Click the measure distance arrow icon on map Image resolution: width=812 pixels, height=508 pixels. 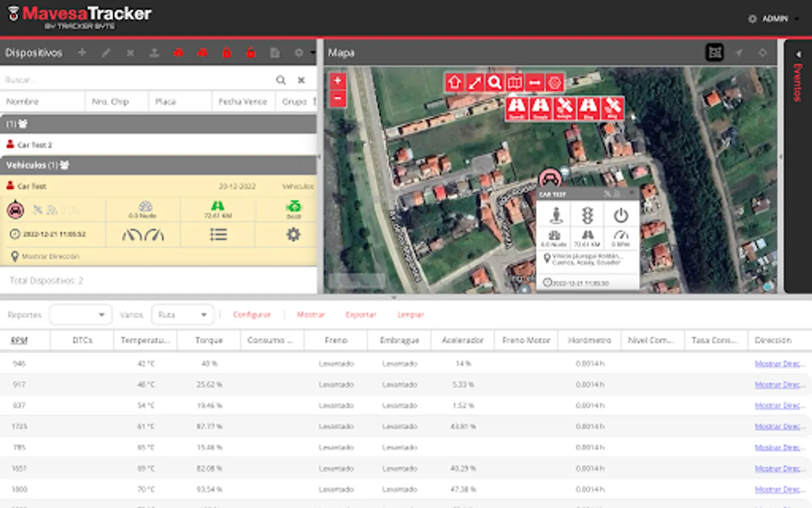[x=475, y=83]
